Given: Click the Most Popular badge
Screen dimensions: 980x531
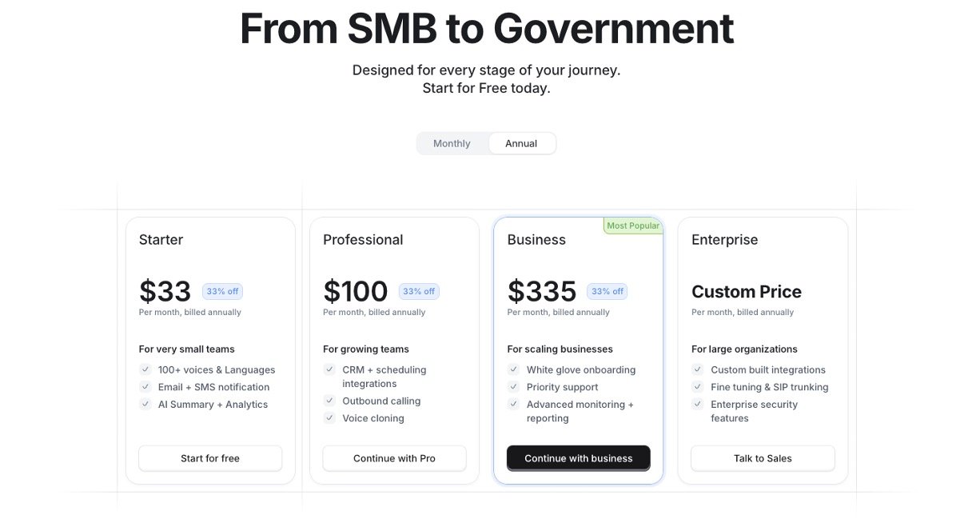Looking at the screenshot, I should click(633, 226).
